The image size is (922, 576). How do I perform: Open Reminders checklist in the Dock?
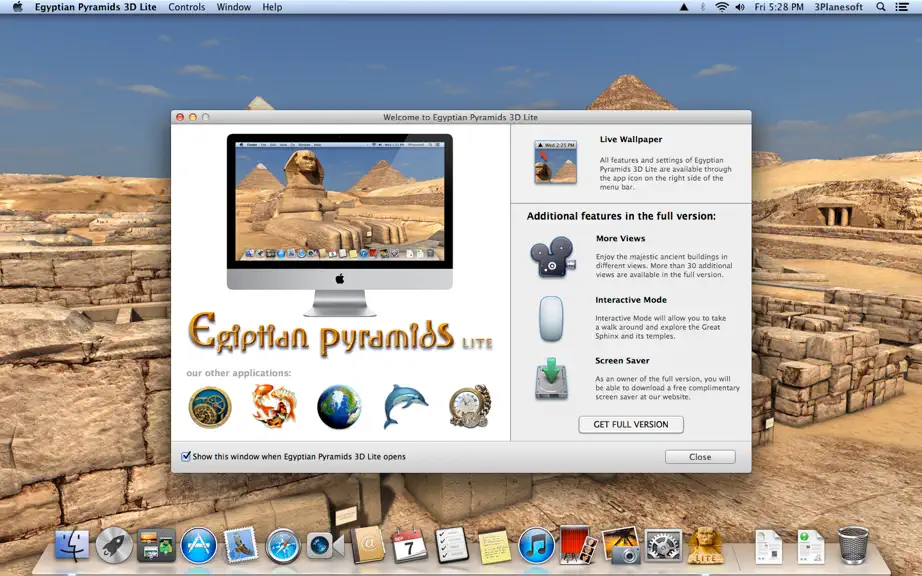452,545
